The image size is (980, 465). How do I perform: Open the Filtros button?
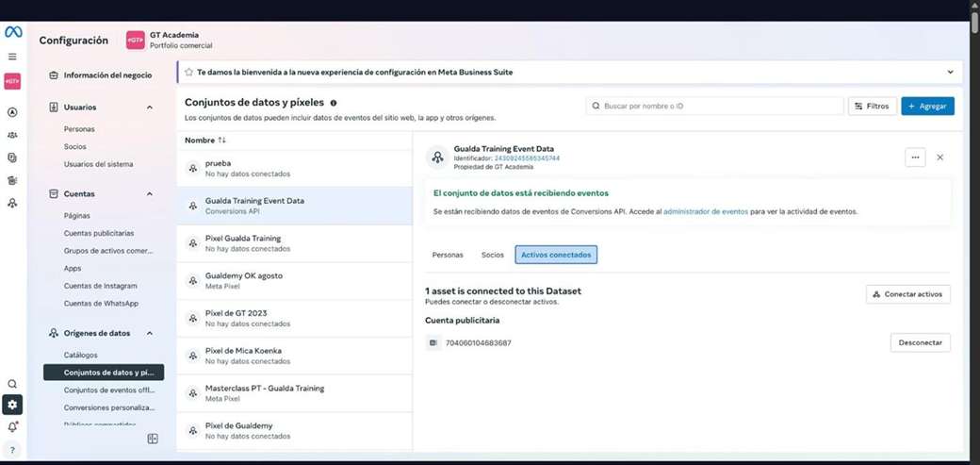[872, 107]
